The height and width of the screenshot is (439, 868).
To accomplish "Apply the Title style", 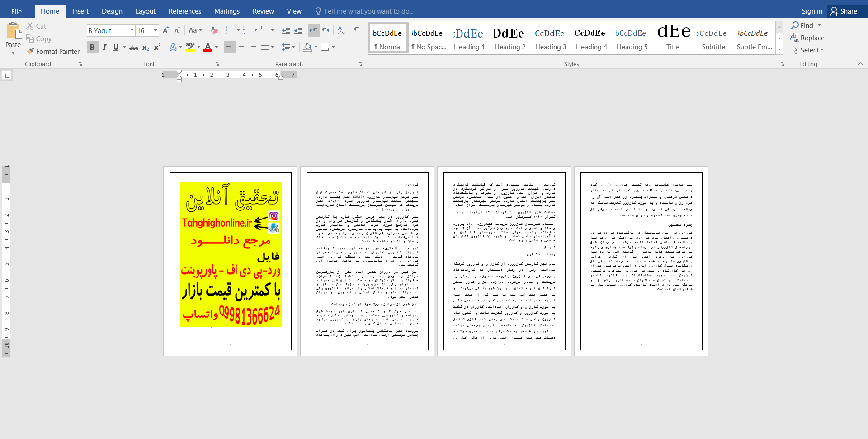I will pyautogui.click(x=673, y=38).
